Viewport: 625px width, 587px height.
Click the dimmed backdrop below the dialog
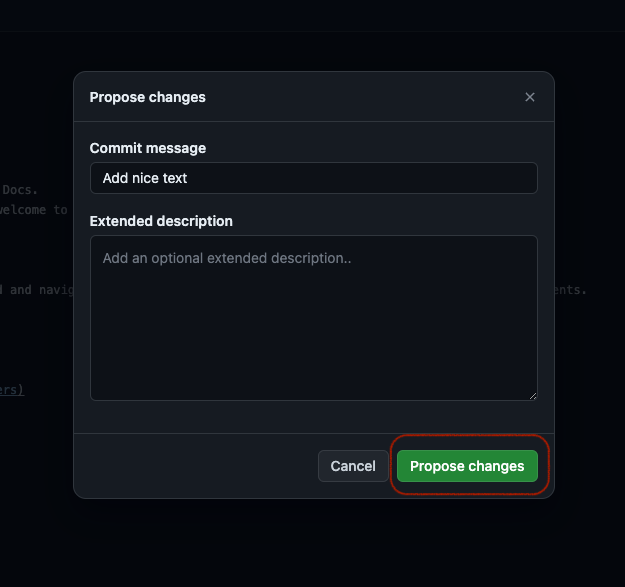coord(313,545)
